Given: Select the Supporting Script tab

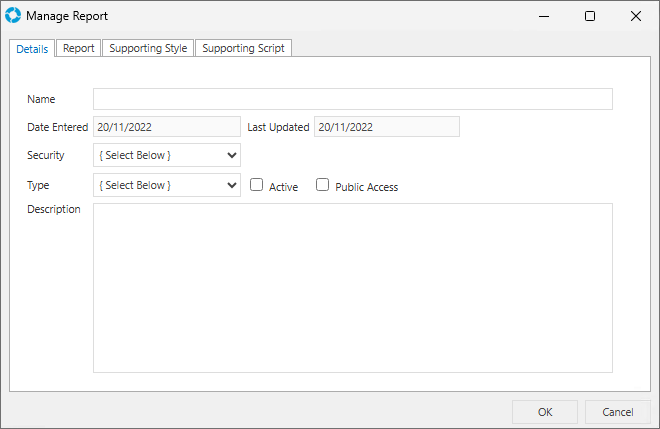Looking at the screenshot, I should click(x=243, y=48).
